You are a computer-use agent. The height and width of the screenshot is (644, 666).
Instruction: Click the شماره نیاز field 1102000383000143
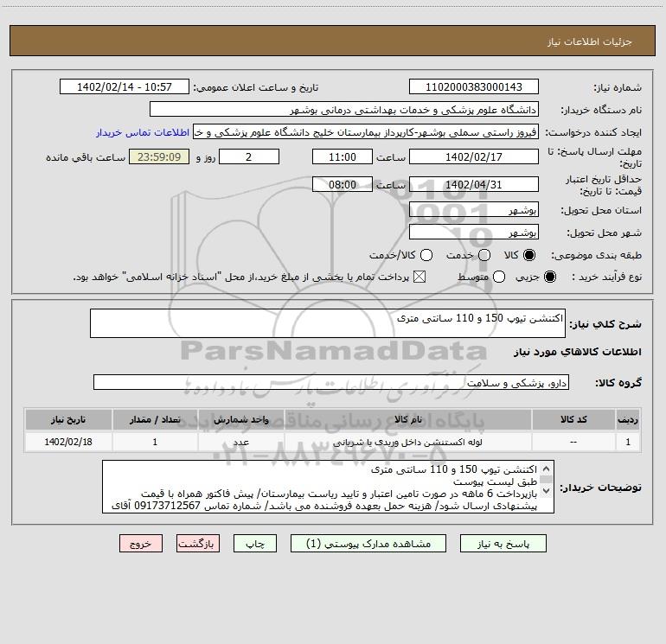point(474,87)
